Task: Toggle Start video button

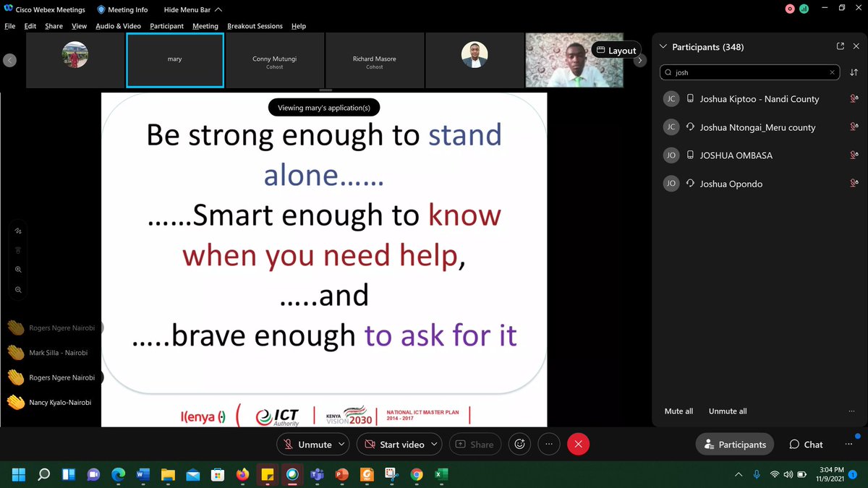Action: click(393, 444)
